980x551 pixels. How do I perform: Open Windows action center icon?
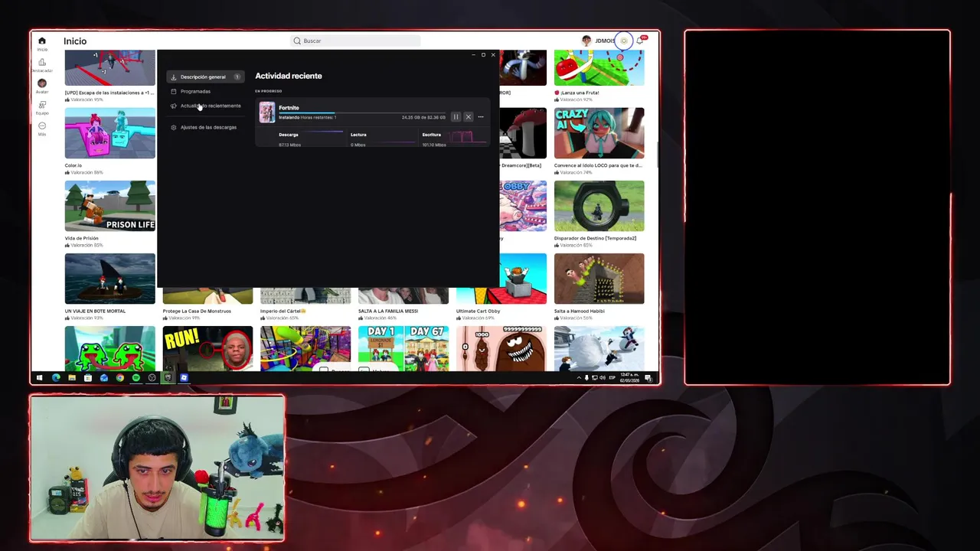tap(648, 378)
